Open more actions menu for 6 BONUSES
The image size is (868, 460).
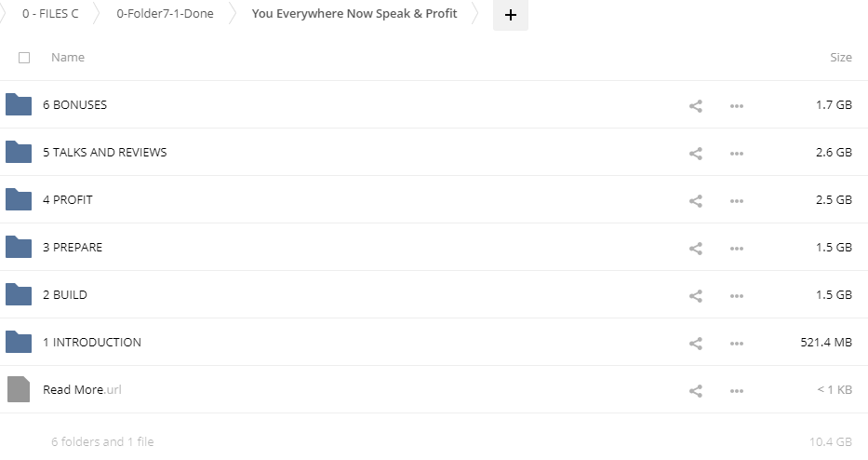click(x=737, y=105)
